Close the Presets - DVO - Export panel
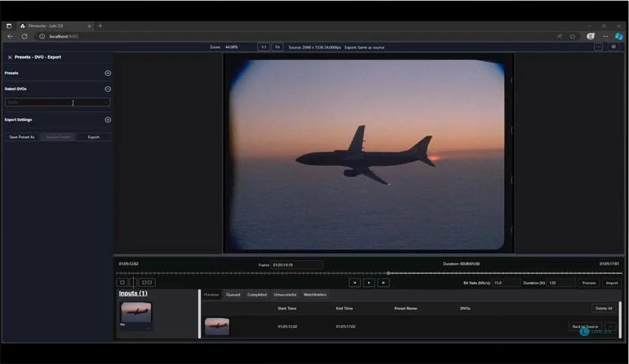 (10, 57)
